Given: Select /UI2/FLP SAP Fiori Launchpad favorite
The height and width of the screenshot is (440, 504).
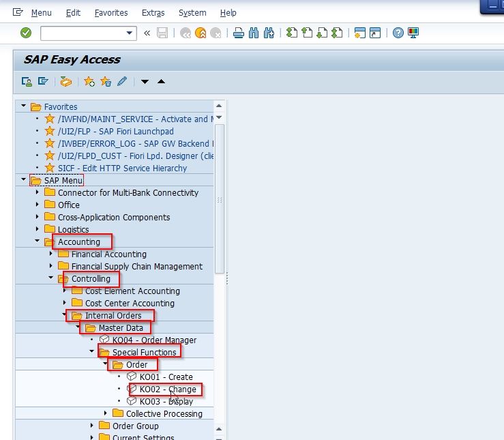Looking at the screenshot, I should point(116,132).
